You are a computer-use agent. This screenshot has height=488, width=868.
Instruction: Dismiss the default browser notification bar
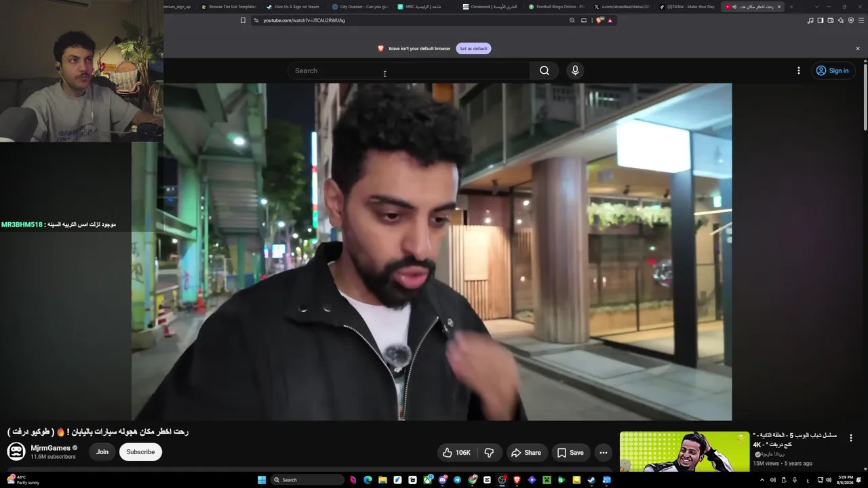pos(857,48)
